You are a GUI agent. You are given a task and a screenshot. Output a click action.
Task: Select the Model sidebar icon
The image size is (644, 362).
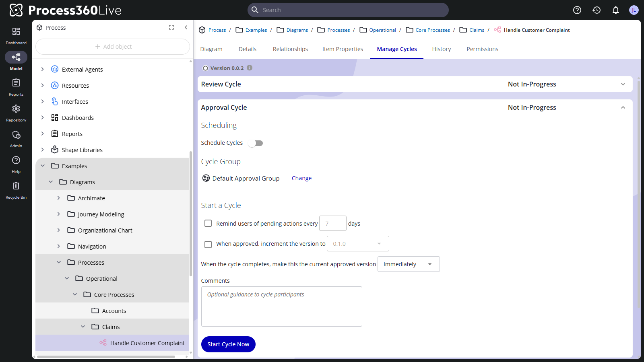pyautogui.click(x=16, y=57)
